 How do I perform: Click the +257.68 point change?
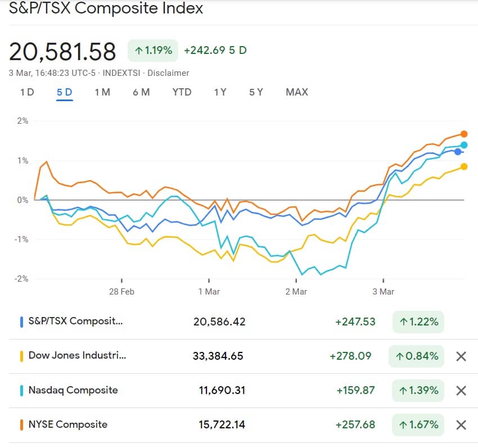(x=355, y=424)
